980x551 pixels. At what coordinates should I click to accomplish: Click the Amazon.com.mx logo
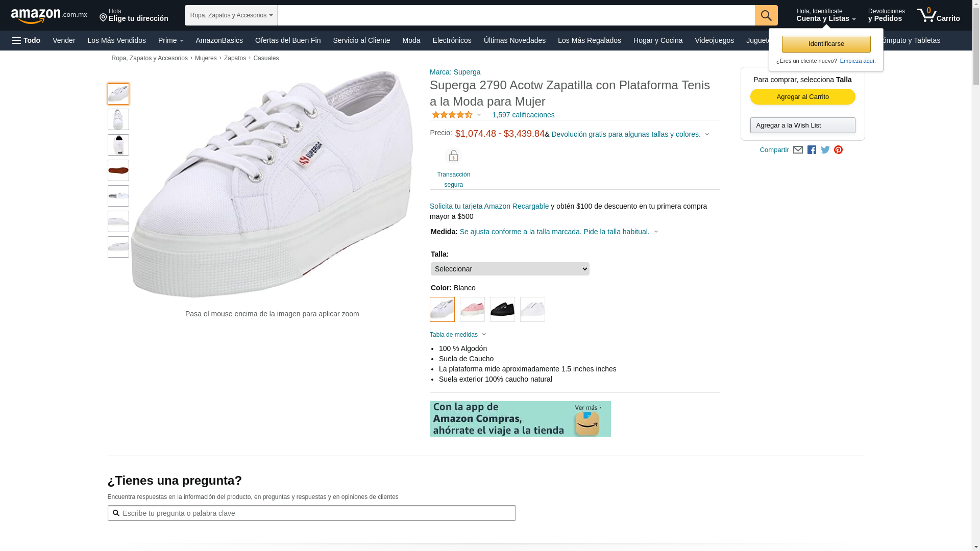[49, 15]
